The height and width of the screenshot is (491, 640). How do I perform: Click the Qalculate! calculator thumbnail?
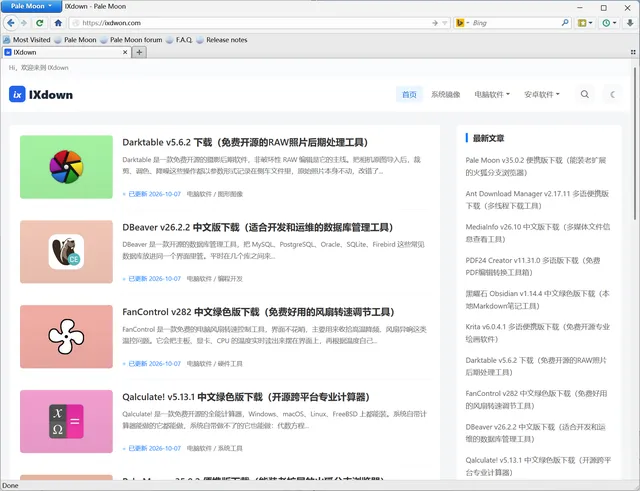point(66,421)
